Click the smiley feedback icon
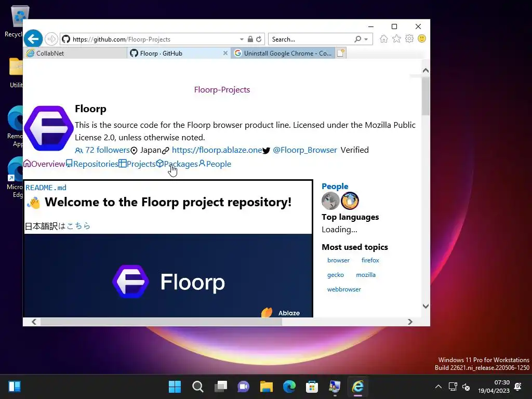Viewport: 532px width, 399px height. pyautogui.click(x=422, y=38)
